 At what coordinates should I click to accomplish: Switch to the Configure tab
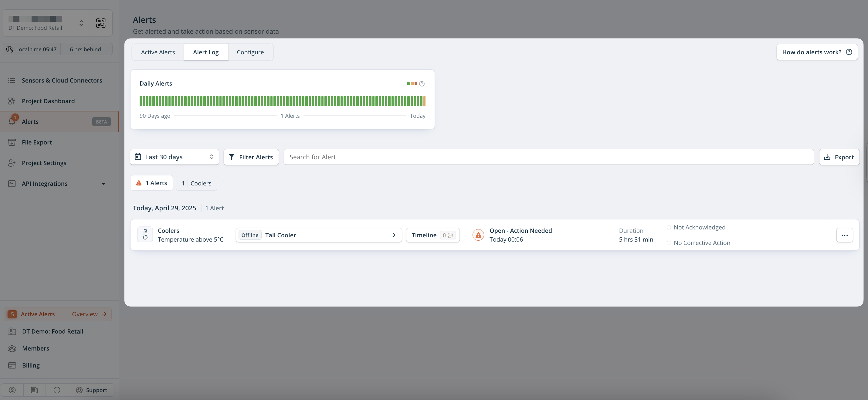(x=250, y=52)
